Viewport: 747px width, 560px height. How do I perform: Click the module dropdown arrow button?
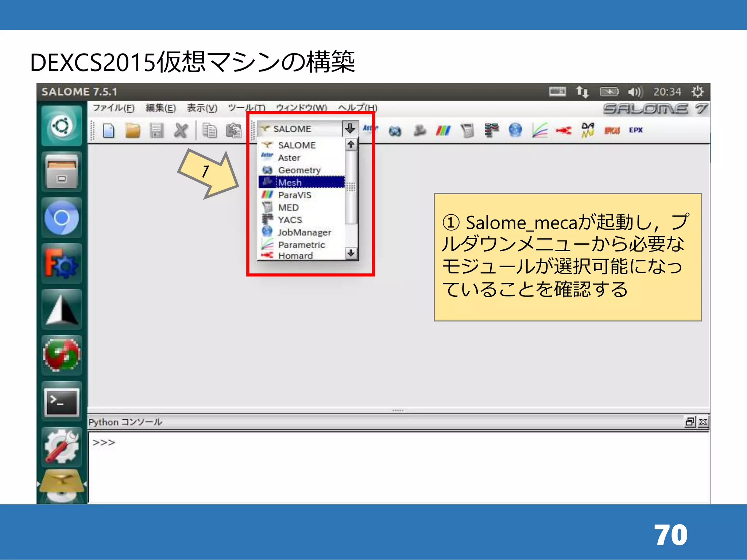350,129
